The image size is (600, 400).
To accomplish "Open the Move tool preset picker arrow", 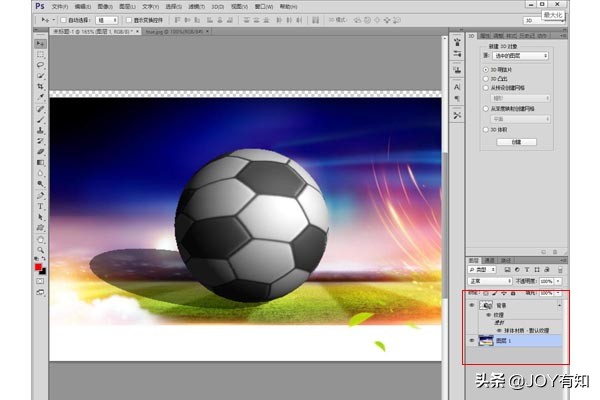I will [54, 20].
